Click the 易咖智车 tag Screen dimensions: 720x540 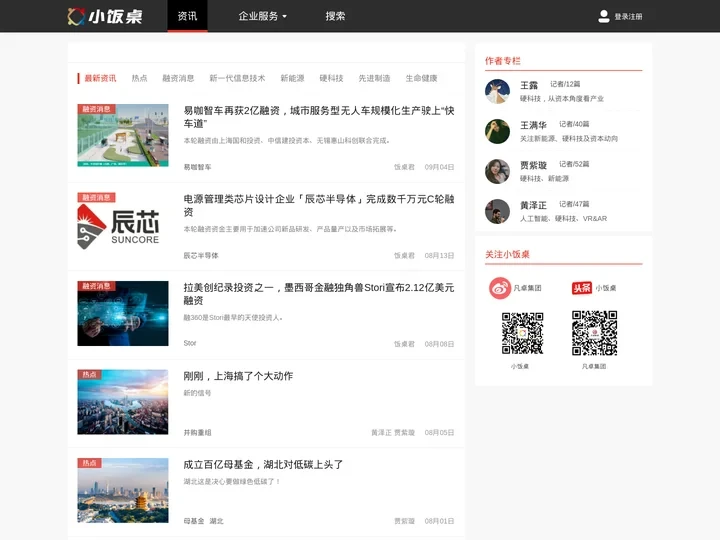[197, 167]
